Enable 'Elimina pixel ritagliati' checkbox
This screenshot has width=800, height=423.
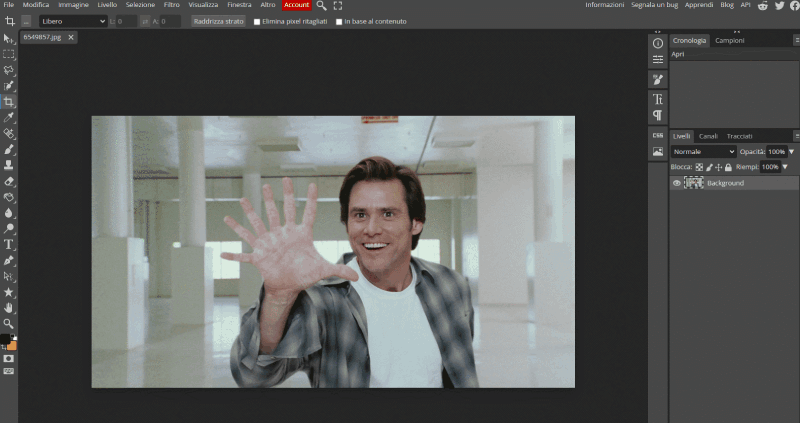pyautogui.click(x=257, y=22)
